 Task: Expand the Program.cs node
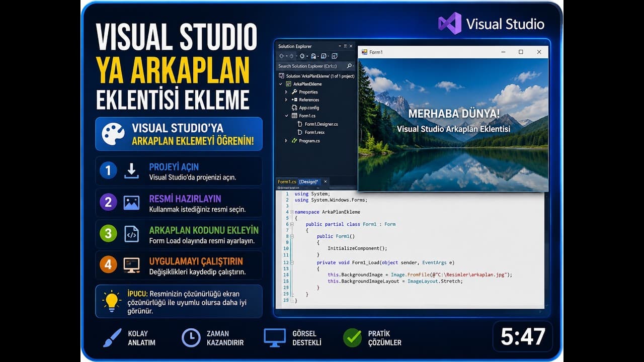(x=287, y=141)
